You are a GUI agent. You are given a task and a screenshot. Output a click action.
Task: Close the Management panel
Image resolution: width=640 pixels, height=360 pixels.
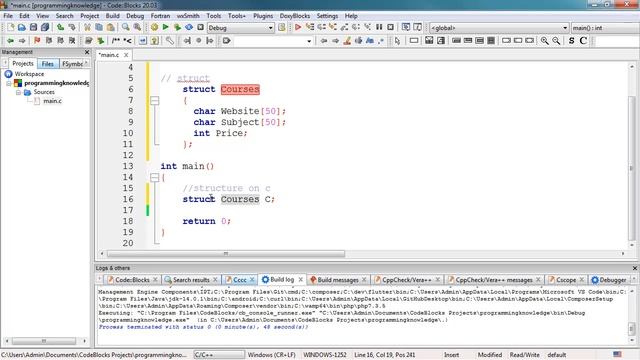(87, 52)
